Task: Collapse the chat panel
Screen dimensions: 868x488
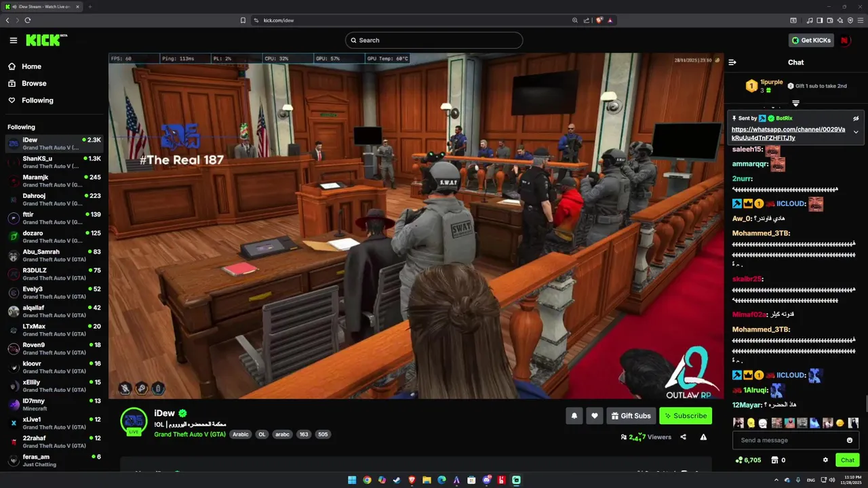Action: point(732,62)
